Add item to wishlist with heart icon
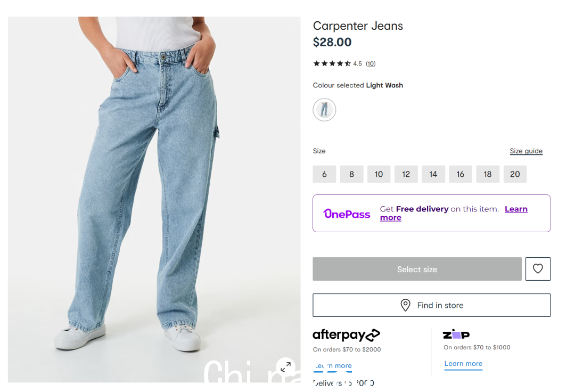 [x=538, y=269]
